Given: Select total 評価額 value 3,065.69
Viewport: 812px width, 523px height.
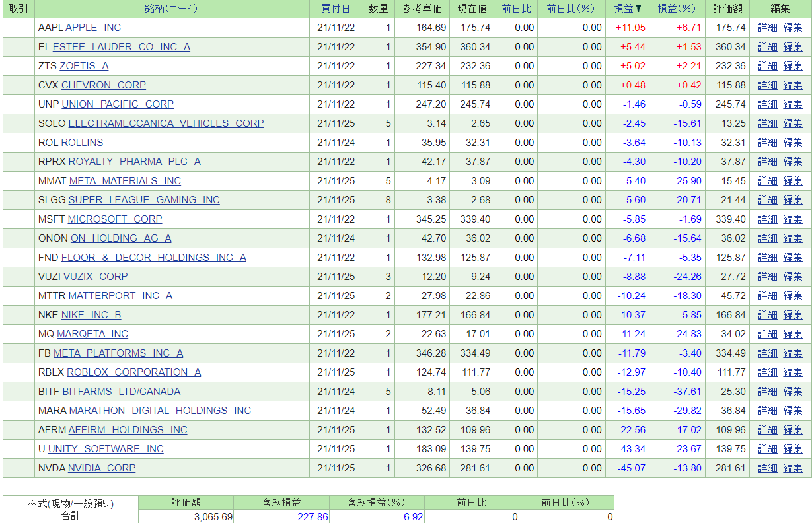Looking at the screenshot, I should (x=213, y=517).
